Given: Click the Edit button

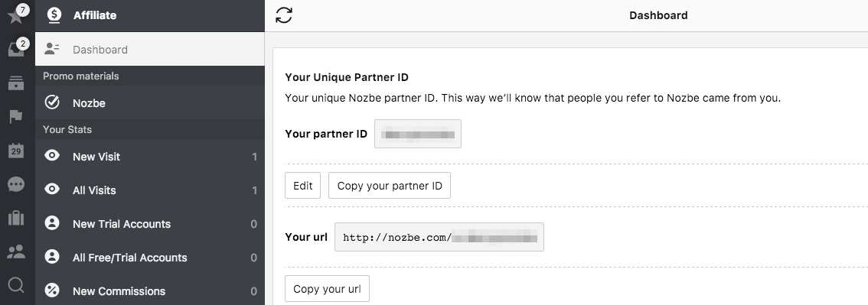Looking at the screenshot, I should pos(303,186).
